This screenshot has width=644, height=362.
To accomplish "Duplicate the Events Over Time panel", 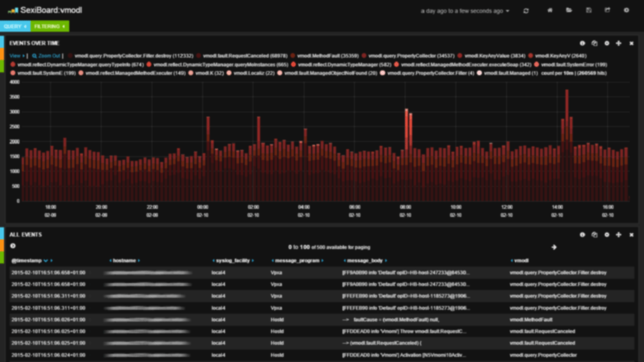I will click(594, 43).
